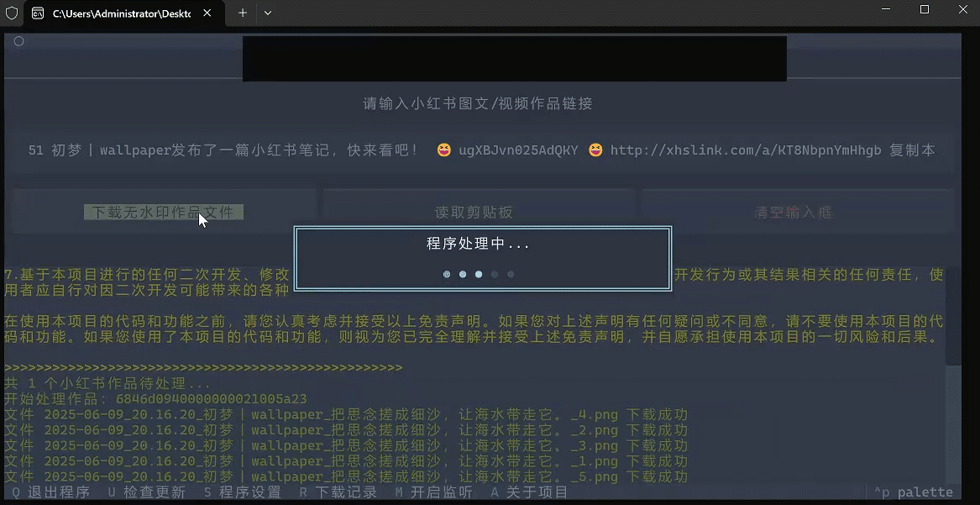Click the 程序处理中... loading dialog text
The image size is (980, 505).
click(478, 244)
